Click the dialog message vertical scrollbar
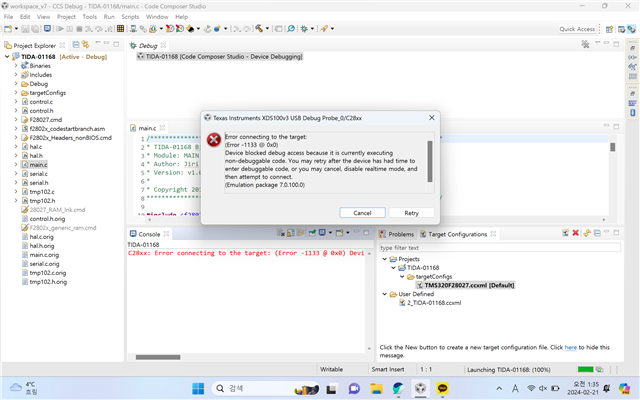Image resolution: width=640 pixels, height=400 pixels. tap(430, 161)
